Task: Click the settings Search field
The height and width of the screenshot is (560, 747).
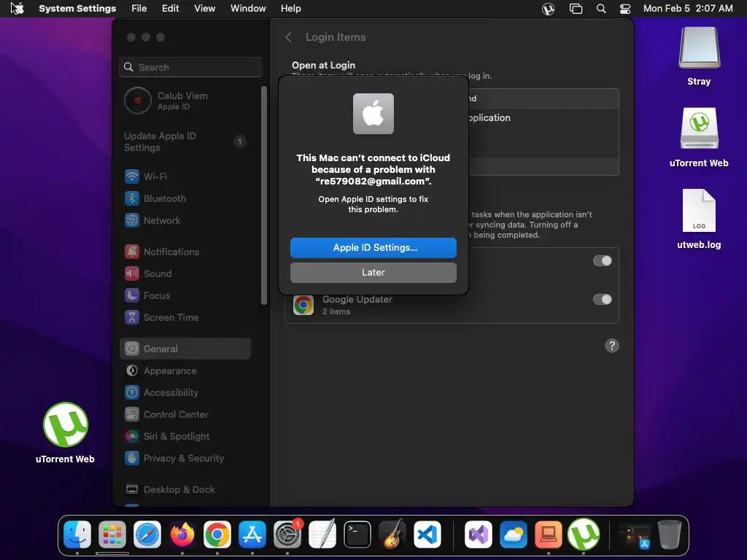Action: tap(190, 67)
